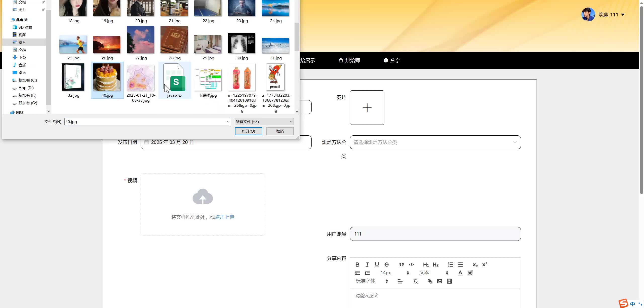Toggle strikethrough formatting in the editor
The width and height of the screenshot is (644, 308).
pyautogui.click(x=387, y=264)
